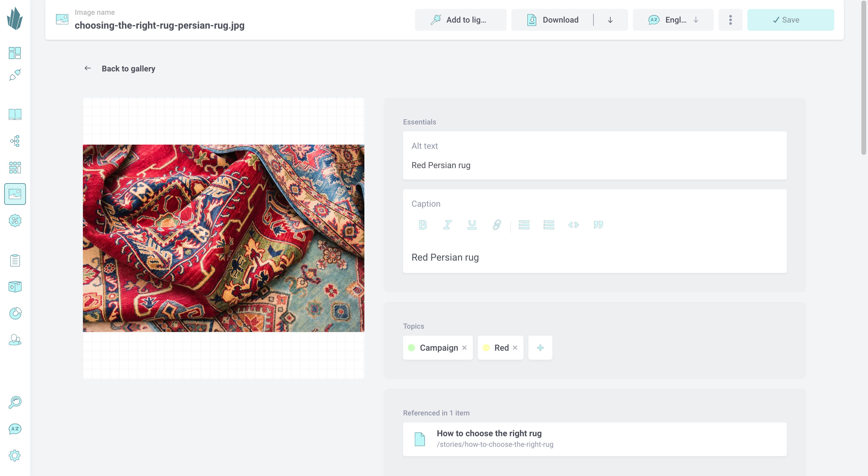The width and height of the screenshot is (868, 476).
Task: Open the translations bubble icon in sidebar
Action: pos(15,429)
